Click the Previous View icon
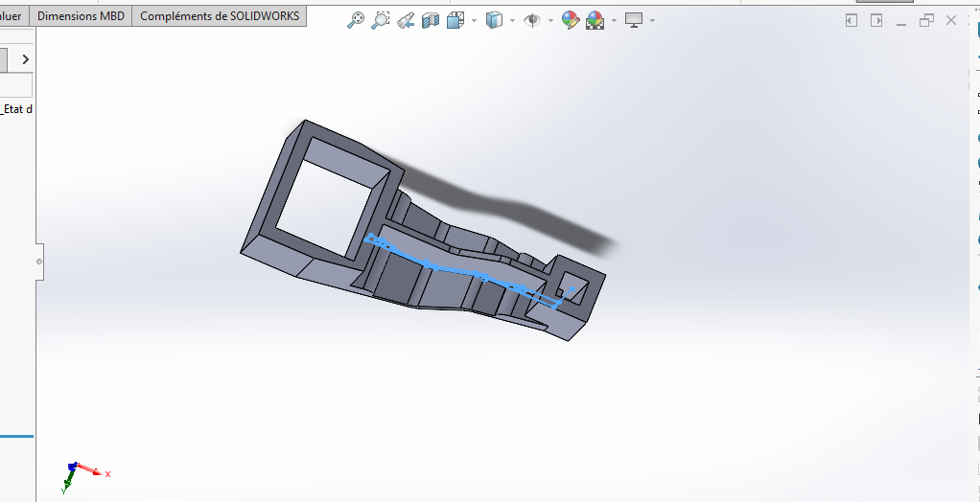This screenshot has height=502, width=980. coord(406,20)
